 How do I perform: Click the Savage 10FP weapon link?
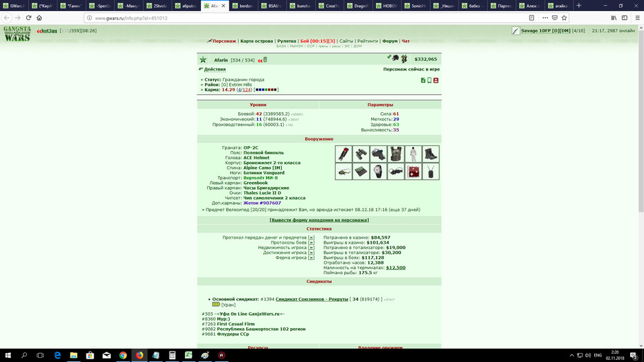[546, 30]
